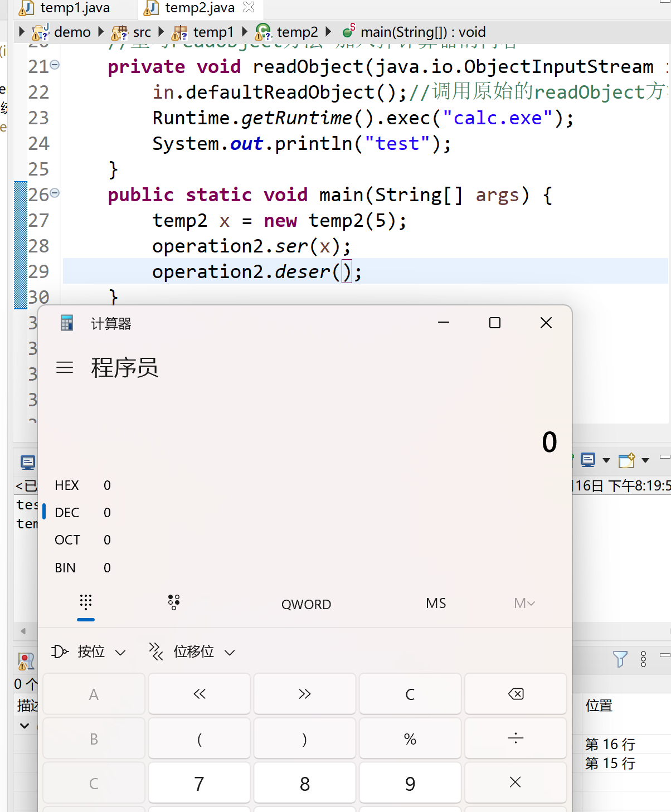
Task: Click the divide key in calculator
Action: pos(516,738)
